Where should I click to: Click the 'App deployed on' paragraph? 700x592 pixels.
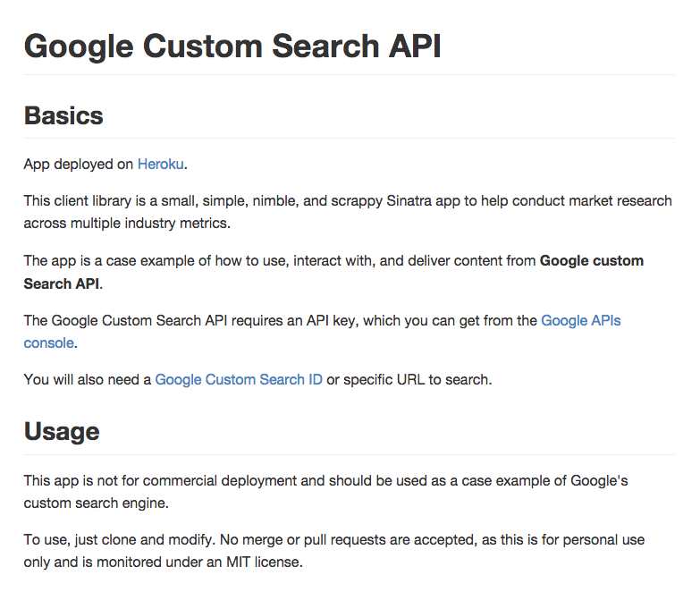105,165
